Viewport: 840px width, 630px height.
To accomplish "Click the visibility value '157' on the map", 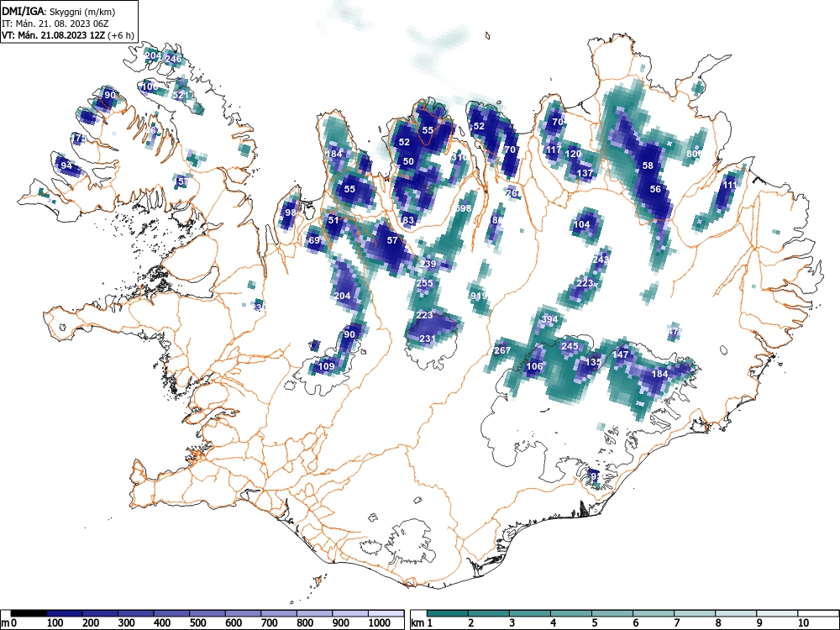I will (182, 181).
